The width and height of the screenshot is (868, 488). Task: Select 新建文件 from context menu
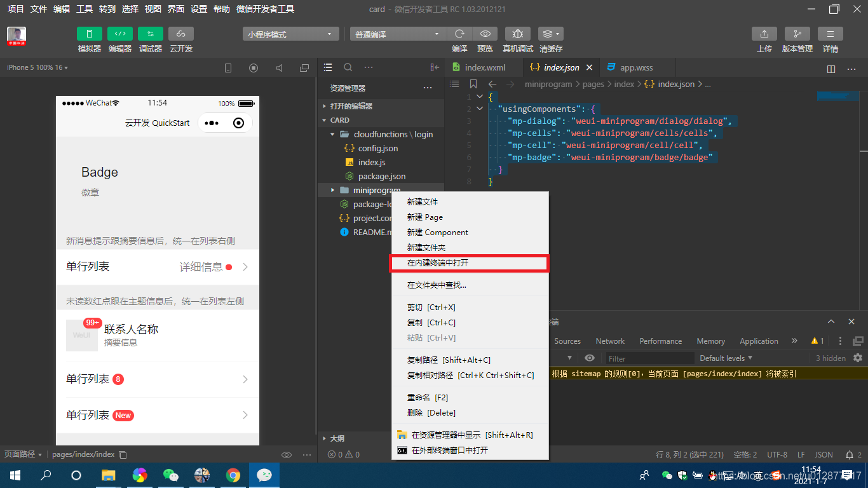tap(470, 201)
